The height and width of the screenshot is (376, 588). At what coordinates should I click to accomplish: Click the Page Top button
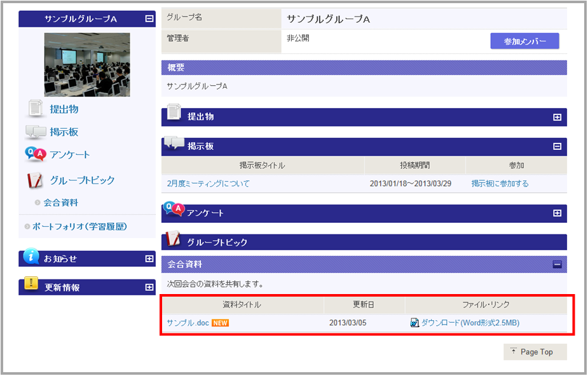tap(535, 352)
